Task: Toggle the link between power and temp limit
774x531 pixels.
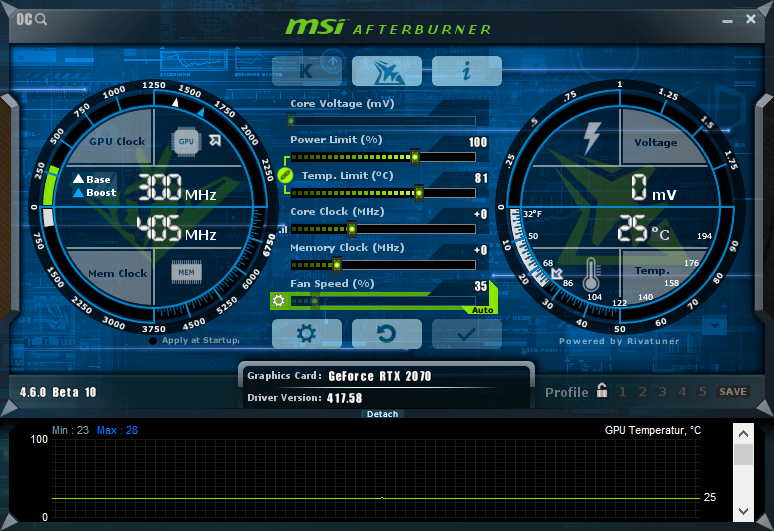Action: (x=285, y=175)
